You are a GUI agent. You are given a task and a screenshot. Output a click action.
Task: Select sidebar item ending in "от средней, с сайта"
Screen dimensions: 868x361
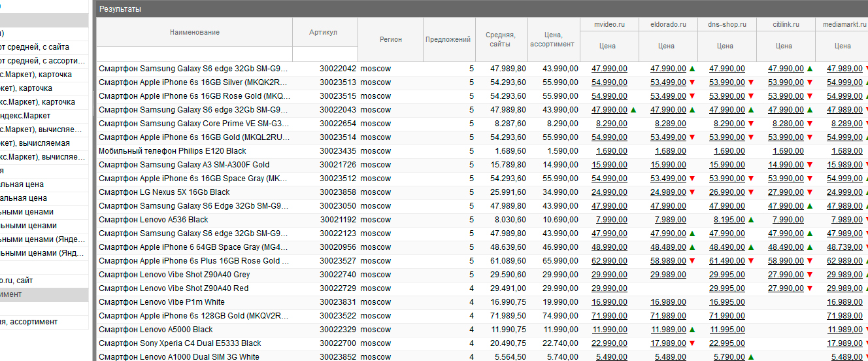click(39, 47)
